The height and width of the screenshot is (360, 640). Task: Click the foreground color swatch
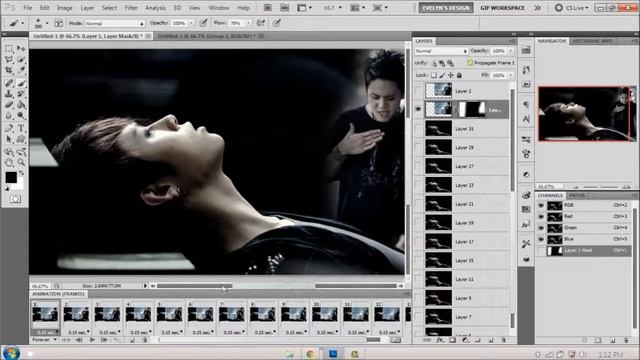[11, 178]
